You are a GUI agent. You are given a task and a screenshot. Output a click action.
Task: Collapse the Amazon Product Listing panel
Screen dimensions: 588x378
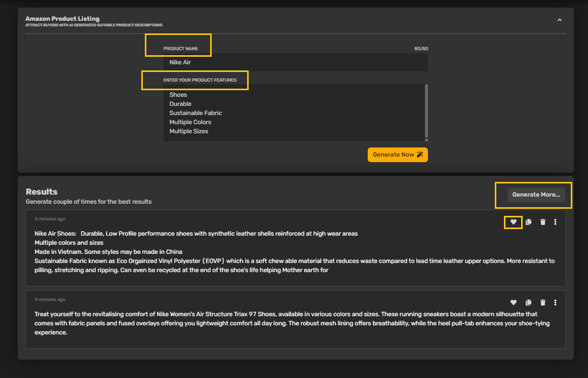(x=560, y=20)
